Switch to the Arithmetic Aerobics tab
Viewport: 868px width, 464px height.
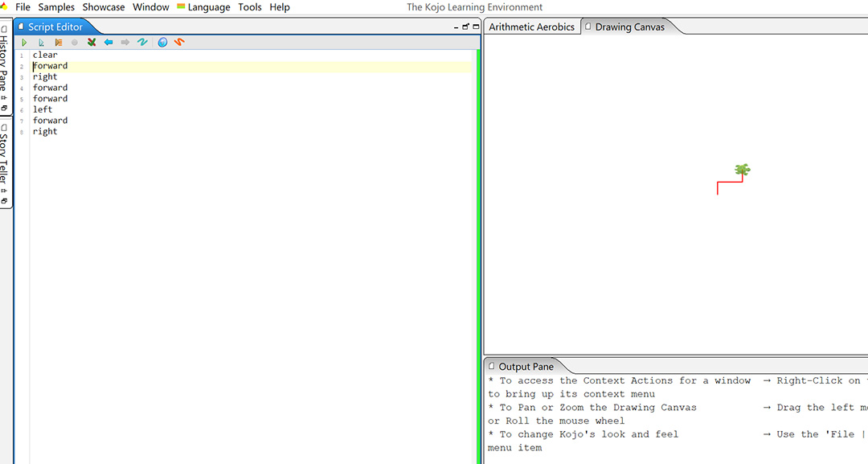click(531, 27)
